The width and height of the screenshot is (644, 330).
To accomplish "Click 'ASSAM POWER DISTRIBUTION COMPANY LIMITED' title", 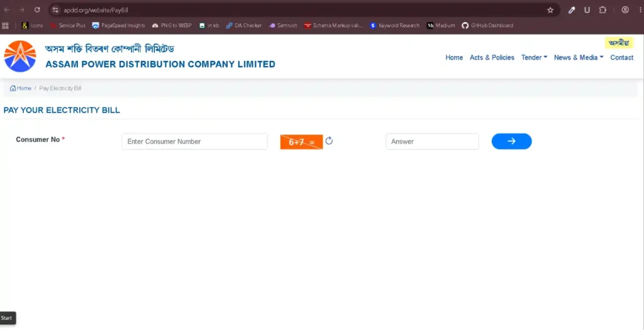I will coord(160,65).
